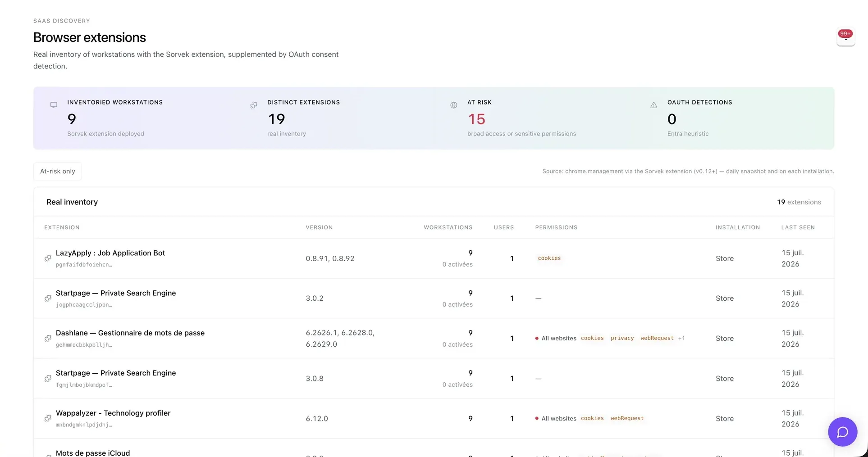Viewport: 868px width, 457px height.
Task: Sort by the Extension column header
Action: (x=62, y=227)
